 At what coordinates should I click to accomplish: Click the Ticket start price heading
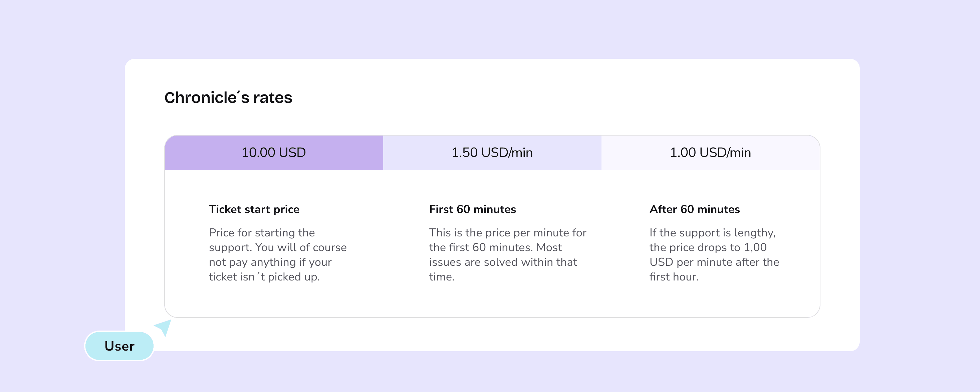(x=254, y=209)
